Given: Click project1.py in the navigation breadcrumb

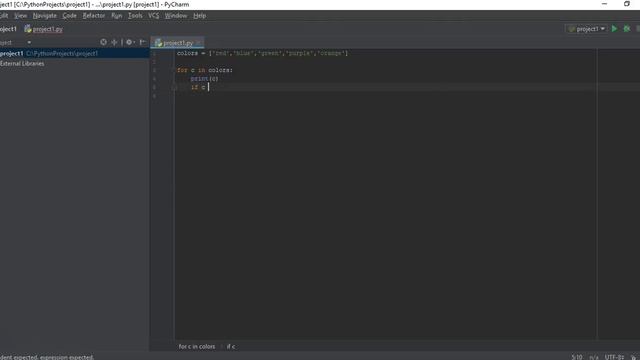Looking at the screenshot, I should [43, 29].
